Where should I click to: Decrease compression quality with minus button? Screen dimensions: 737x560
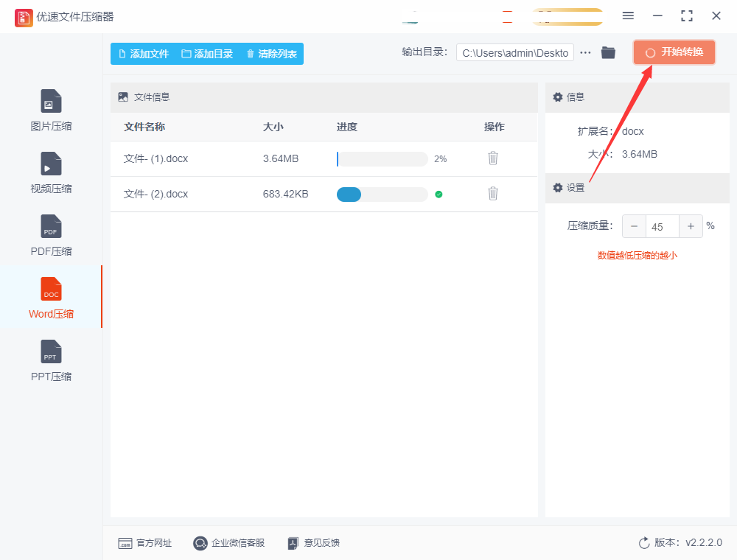point(634,226)
